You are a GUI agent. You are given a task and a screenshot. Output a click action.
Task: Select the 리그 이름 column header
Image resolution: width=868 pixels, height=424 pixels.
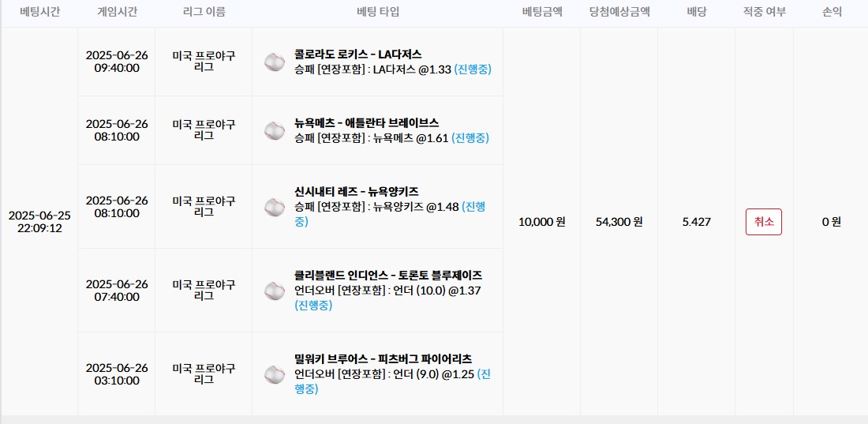pyautogui.click(x=204, y=13)
